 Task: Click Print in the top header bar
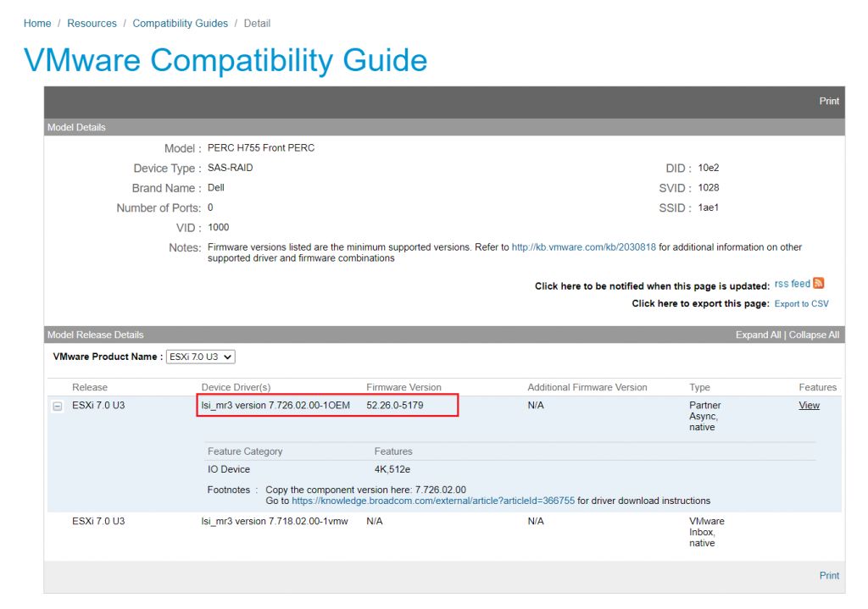[829, 101]
